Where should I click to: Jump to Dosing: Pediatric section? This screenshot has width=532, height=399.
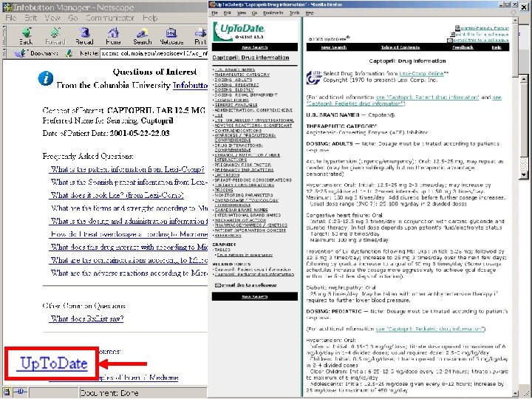coord(236,85)
